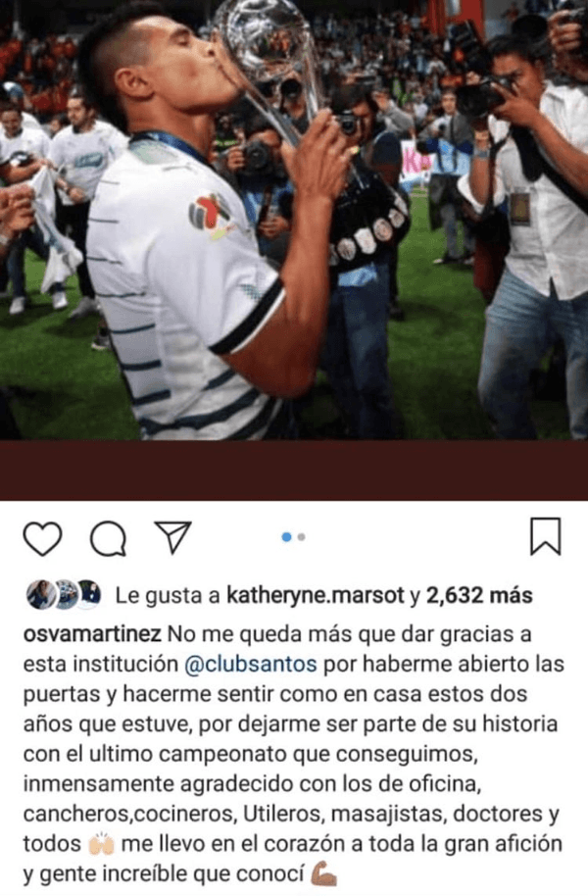Tap the middle liker profile avatar
588x896 pixels.
tap(66, 595)
